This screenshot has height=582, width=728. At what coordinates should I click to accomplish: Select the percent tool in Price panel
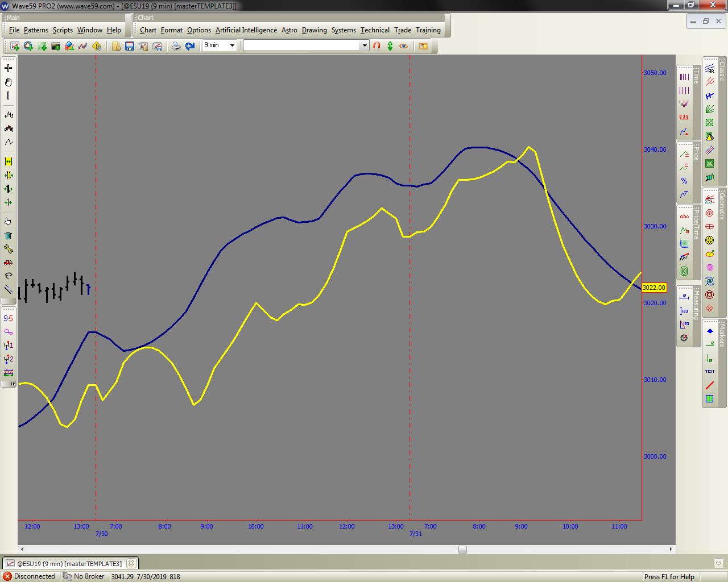pyautogui.click(x=684, y=181)
